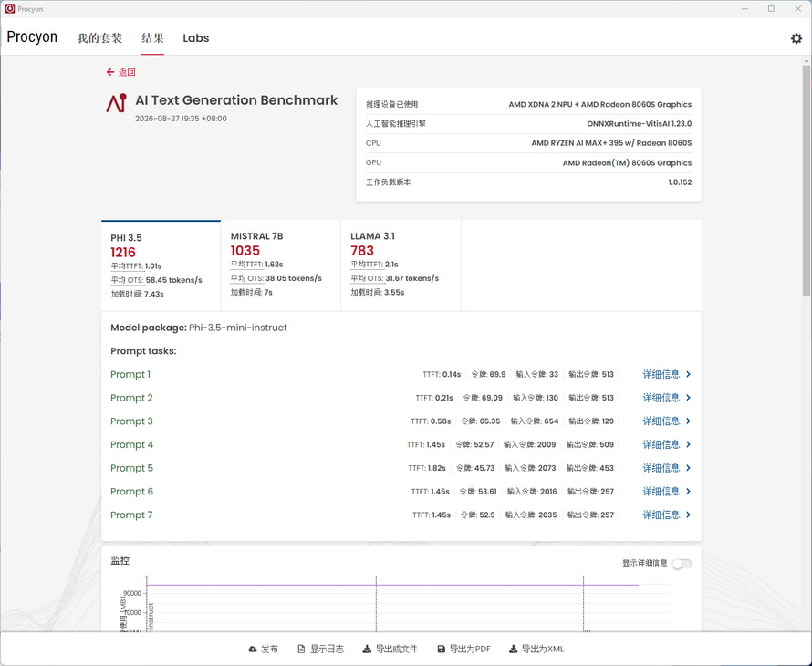Expand Prompt 1 details chevron

[688, 374]
